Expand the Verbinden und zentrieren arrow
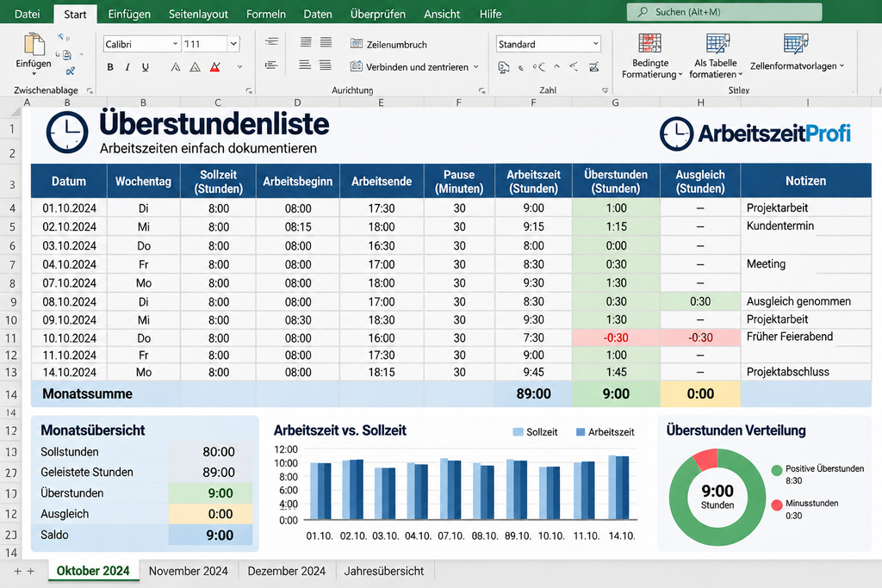Image resolution: width=882 pixels, height=588 pixels. point(475,66)
